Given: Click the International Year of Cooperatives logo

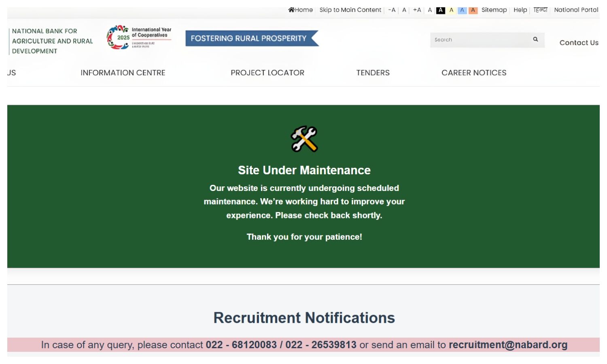Looking at the screenshot, I should pyautogui.click(x=139, y=38).
